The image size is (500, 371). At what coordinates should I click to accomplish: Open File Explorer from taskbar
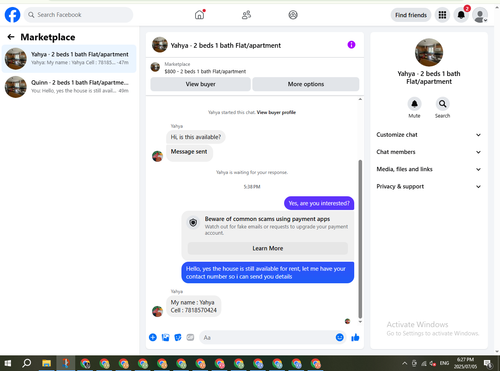point(46,363)
